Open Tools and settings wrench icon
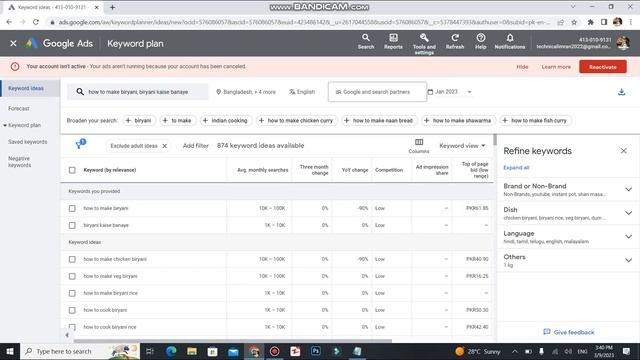Image resolution: width=640 pixels, height=360 pixels. 424,38
